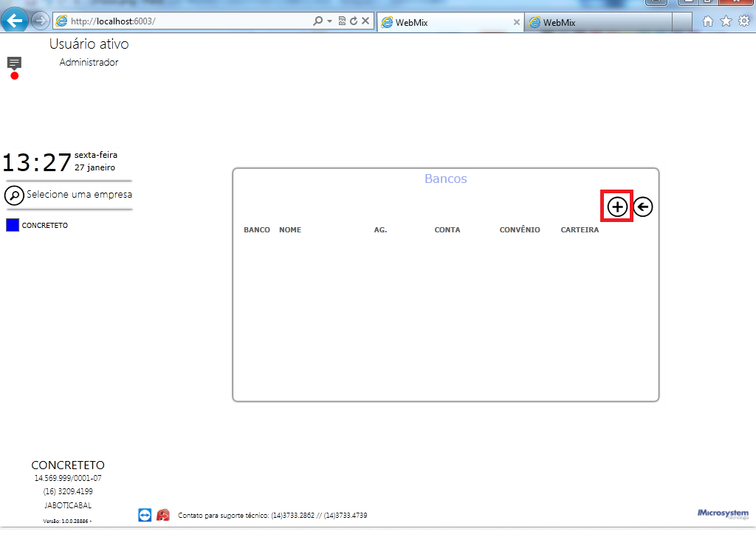Open the messages notification icon
This screenshot has width=756, height=537.
pyautogui.click(x=14, y=63)
